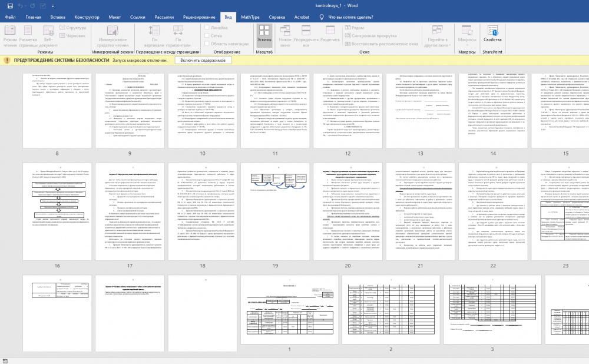Viewport: 589px width, 364px height.
Task: Switch to the Ссылки ribbon tab
Action: coord(137,17)
